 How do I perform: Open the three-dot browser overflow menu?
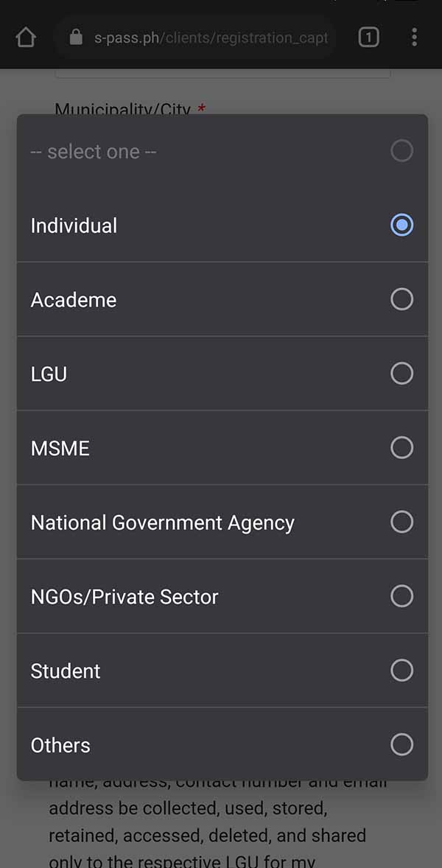[414, 36]
